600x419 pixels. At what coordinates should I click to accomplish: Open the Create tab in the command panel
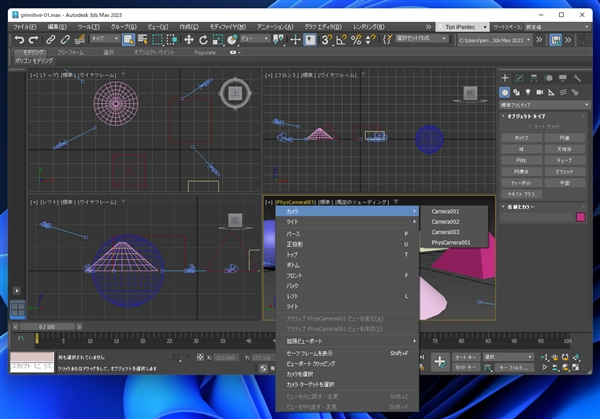point(505,77)
